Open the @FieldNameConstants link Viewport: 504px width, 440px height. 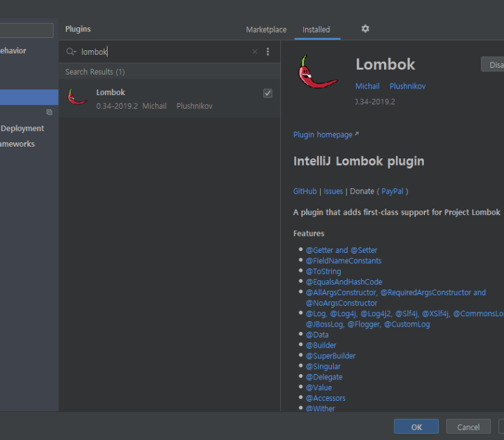tap(344, 261)
